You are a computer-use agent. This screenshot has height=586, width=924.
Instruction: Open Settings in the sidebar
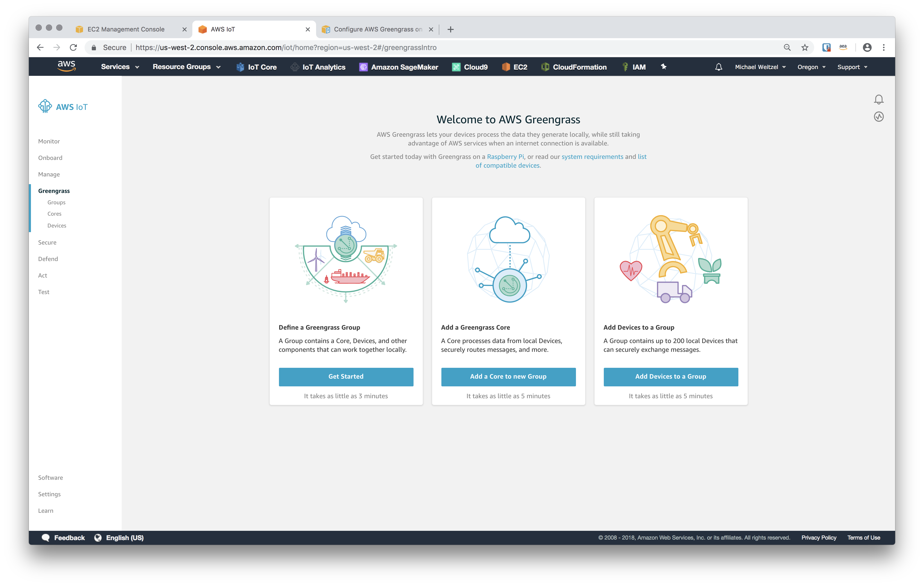pos(49,494)
